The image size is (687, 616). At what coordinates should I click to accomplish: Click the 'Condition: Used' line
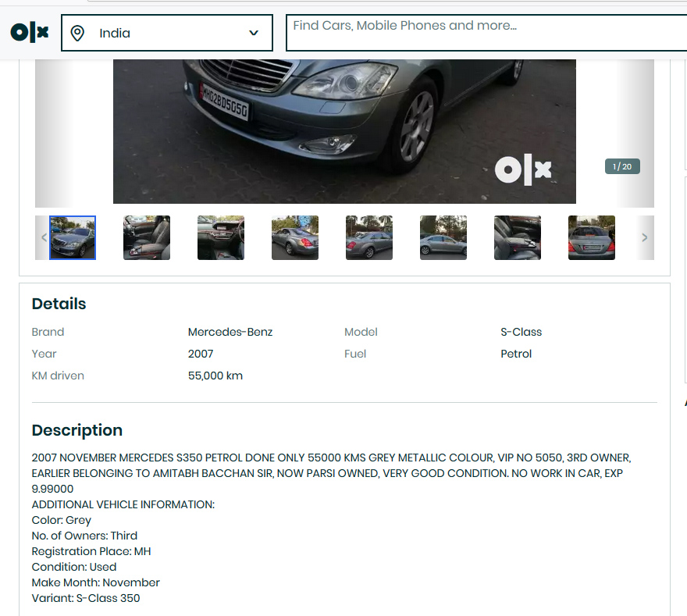[74, 568]
